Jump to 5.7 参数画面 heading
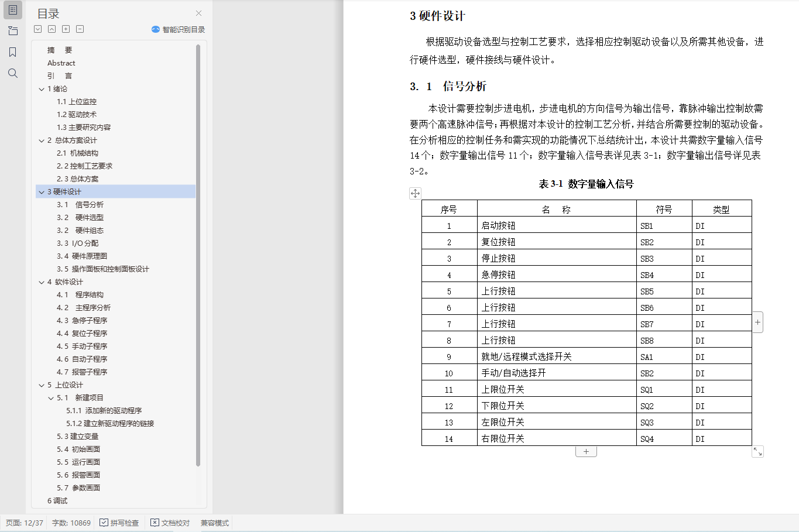 coord(78,488)
